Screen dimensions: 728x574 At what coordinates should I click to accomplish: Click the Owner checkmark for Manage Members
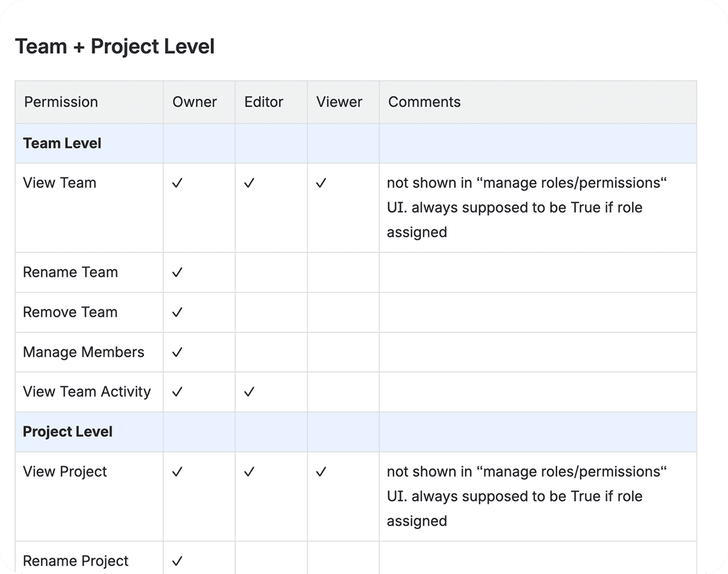tap(177, 353)
